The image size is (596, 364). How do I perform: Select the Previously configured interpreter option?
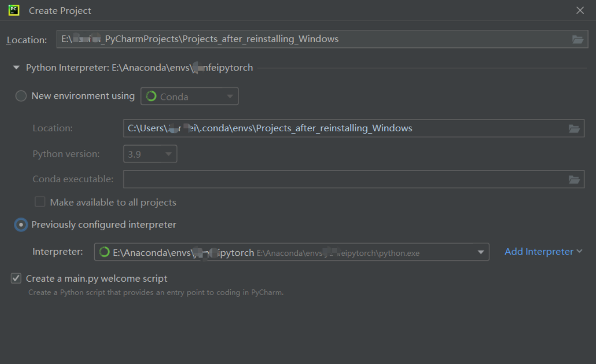click(20, 224)
